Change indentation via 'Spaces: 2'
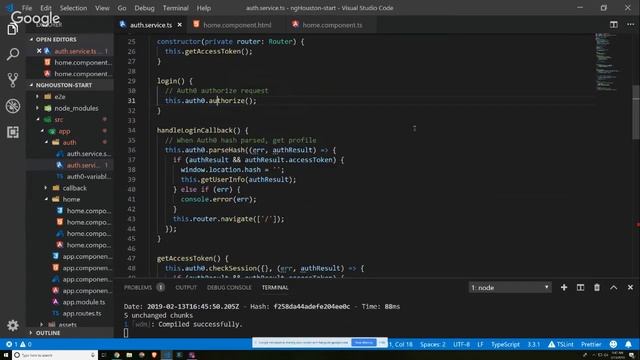The image size is (640, 360). point(433,344)
